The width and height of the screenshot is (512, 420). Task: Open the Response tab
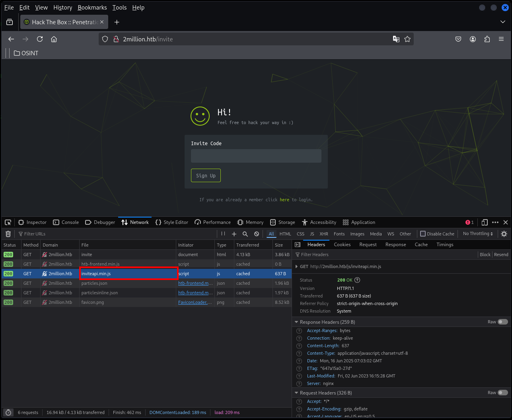(395, 245)
